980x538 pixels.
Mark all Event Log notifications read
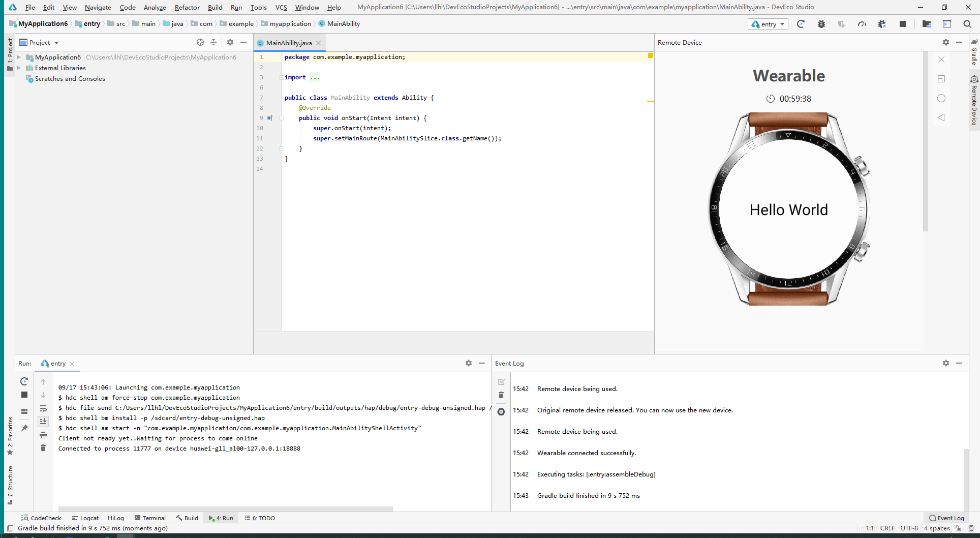tap(501, 382)
